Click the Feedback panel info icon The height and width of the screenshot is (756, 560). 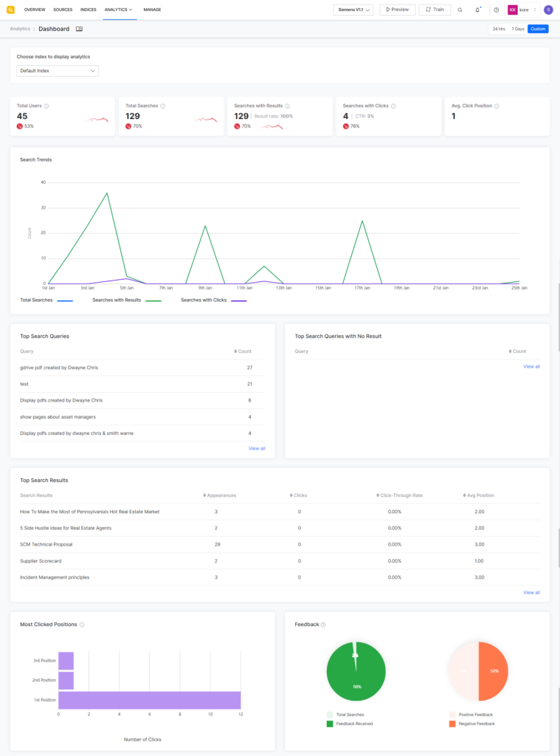click(x=322, y=624)
